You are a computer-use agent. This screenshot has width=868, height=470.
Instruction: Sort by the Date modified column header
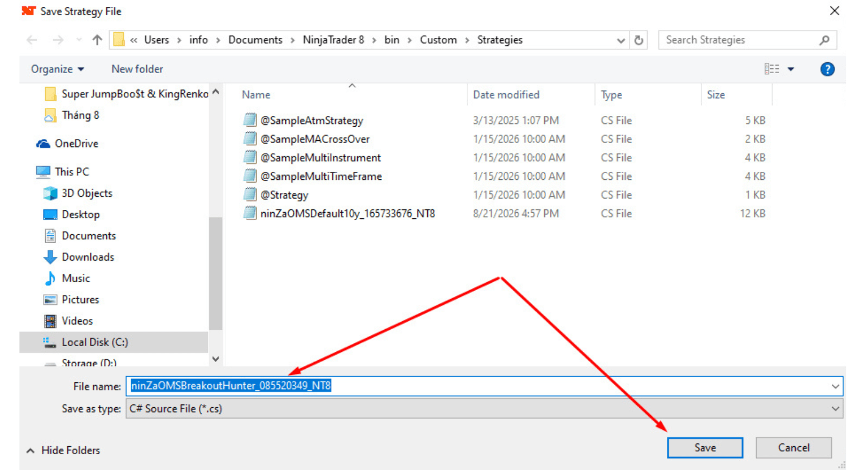(x=506, y=95)
